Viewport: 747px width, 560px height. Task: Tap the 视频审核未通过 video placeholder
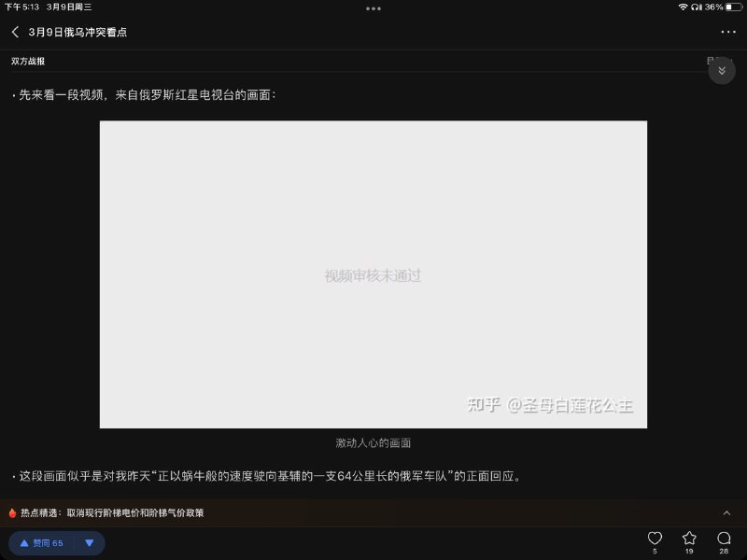coord(373,275)
